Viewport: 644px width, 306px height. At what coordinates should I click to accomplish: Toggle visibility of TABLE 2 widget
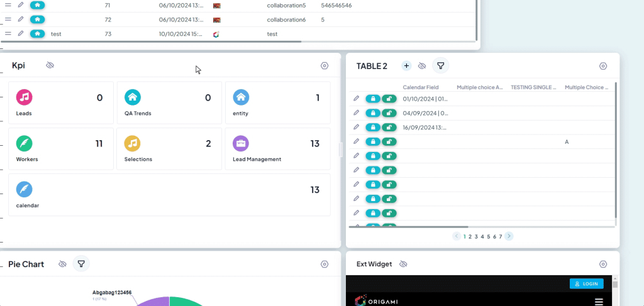click(422, 65)
